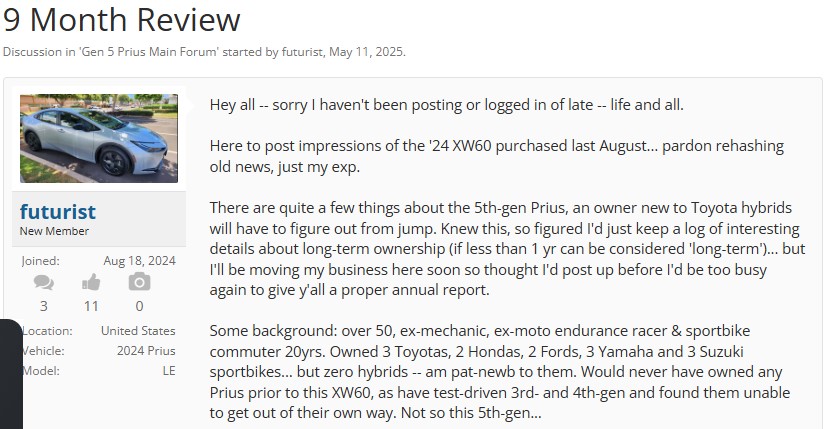The image size is (838, 429).
Task: Click the 'Hey all' opening paragraph
Action: pyautogui.click(x=446, y=105)
